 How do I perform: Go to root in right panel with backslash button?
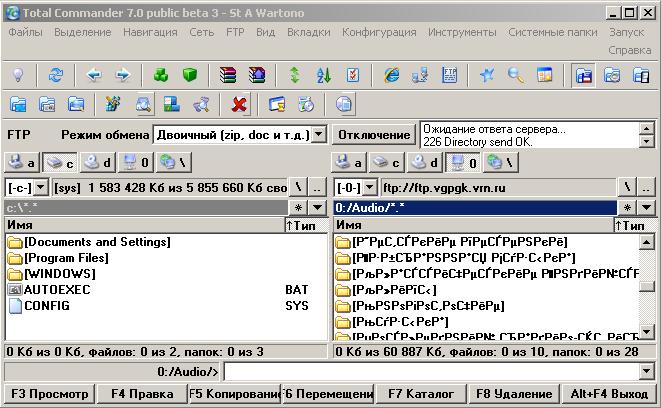pos(627,187)
